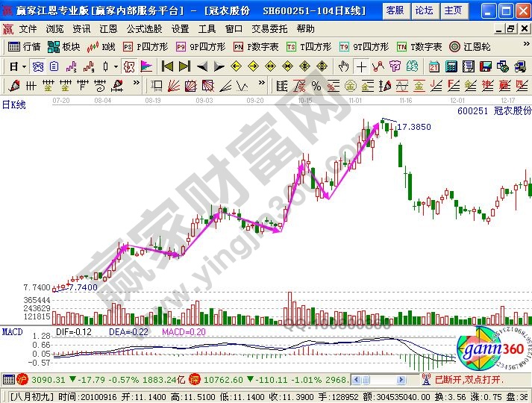Open the 江恩 menu
The image size is (532, 403).
[108, 29]
